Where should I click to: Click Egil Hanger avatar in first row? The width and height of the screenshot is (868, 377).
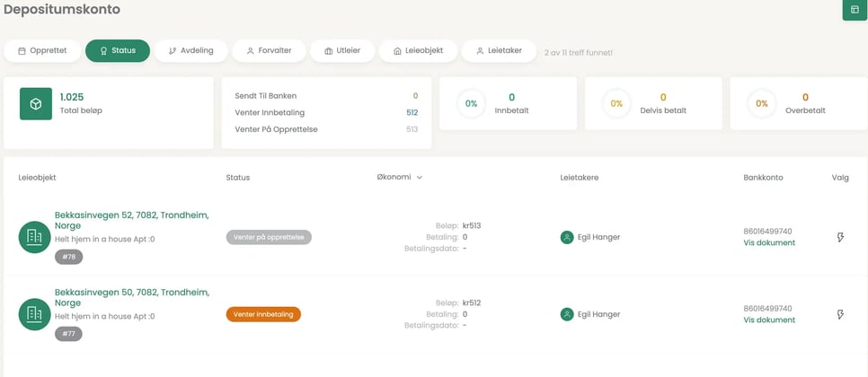click(567, 238)
